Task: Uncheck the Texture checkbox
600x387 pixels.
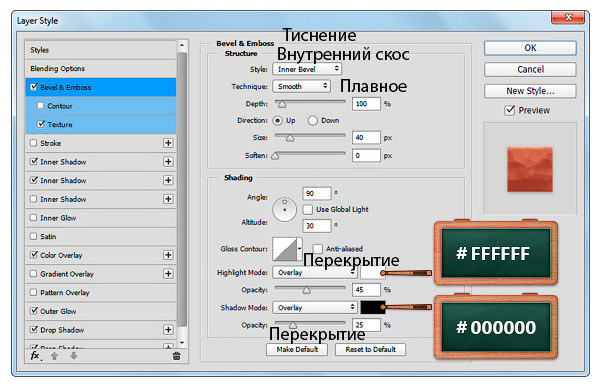Action: pos(41,124)
